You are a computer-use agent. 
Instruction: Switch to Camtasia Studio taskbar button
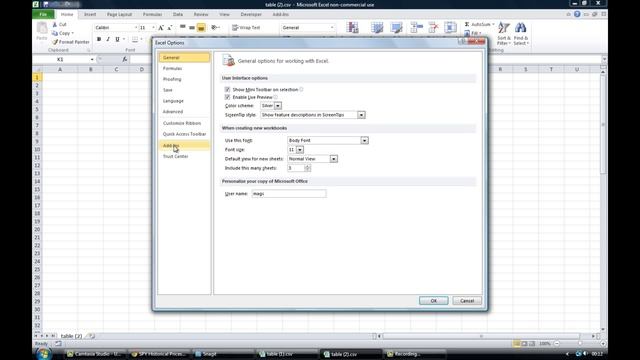coord(96,354)
